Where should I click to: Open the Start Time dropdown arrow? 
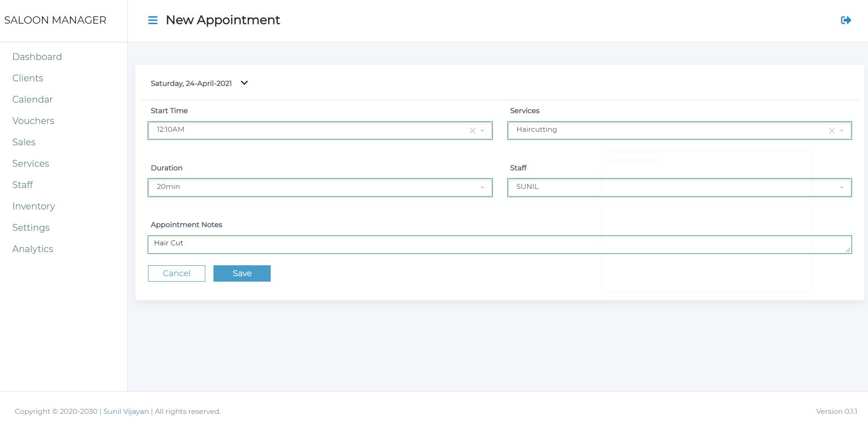[482, 131]
